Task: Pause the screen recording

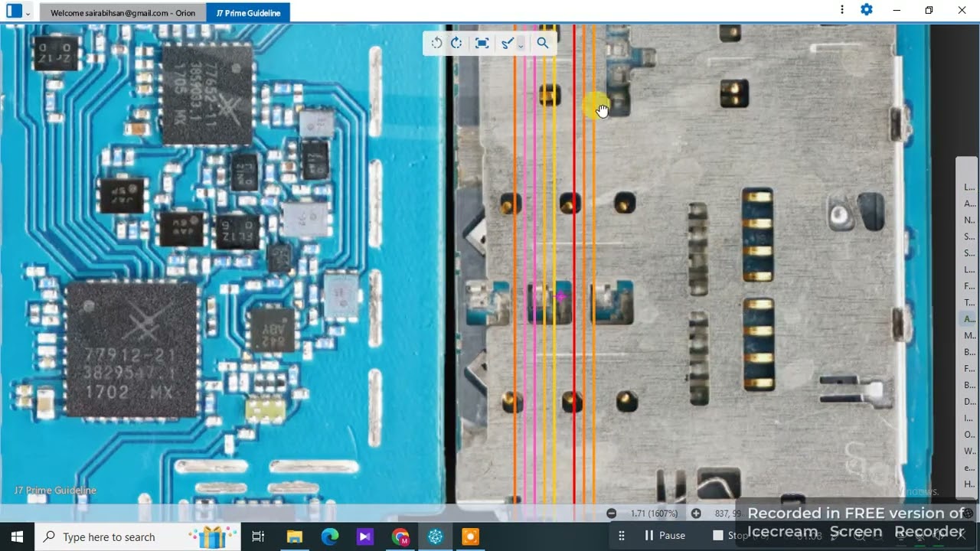Action: click(x=665, y=536)
